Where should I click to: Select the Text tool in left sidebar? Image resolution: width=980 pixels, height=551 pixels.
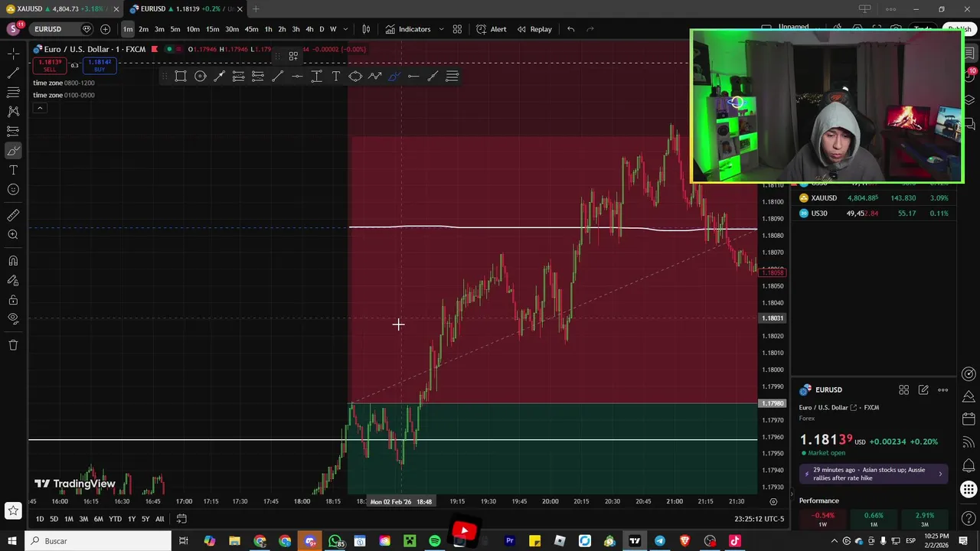[x=13, y=170]
